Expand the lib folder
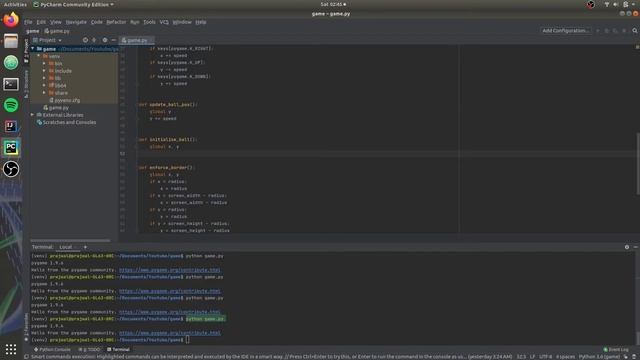640x360 pixels. click(x=44, y=78)
